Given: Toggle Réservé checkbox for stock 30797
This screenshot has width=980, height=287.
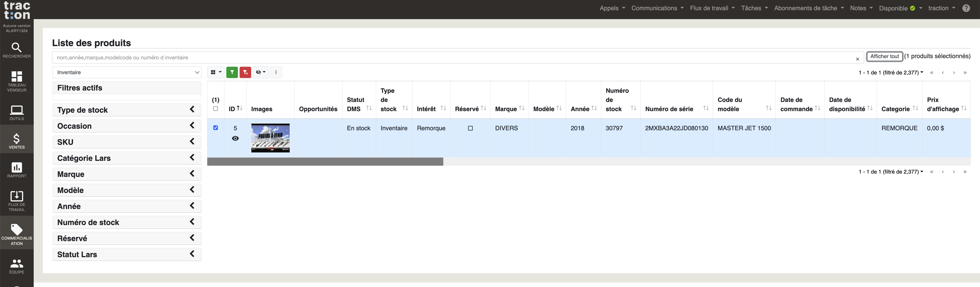Looking at the screenshot, I should pyautogui.click(x=470, y=128).
